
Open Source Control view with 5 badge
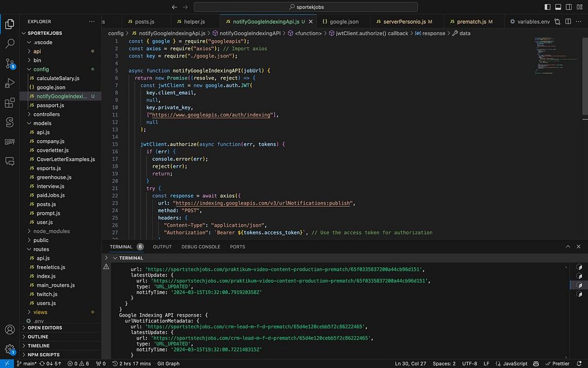coord(9,64)
